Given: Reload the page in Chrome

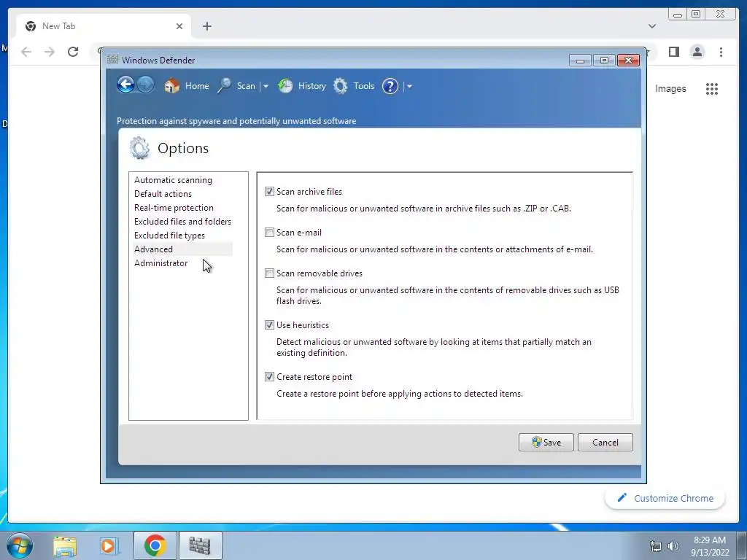Looking at the screenshot, I should 73,52.
